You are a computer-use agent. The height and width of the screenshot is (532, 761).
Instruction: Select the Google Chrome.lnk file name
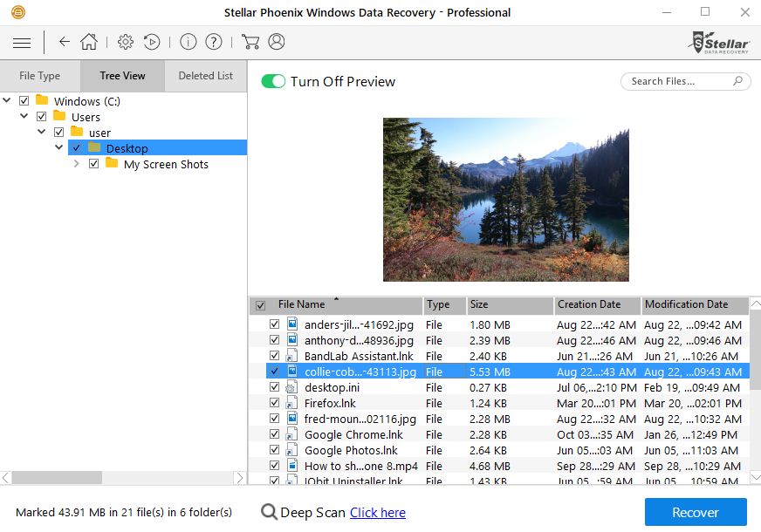353,434
